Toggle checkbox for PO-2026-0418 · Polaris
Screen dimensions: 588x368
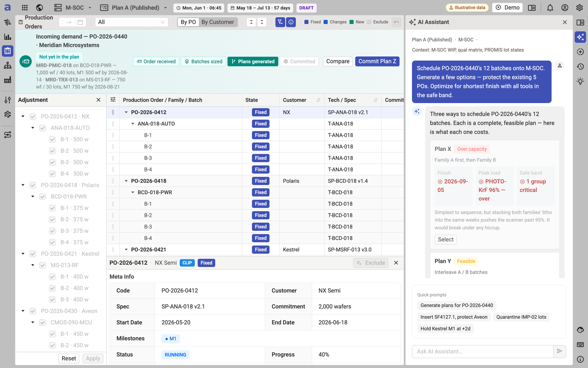point(33,185)
